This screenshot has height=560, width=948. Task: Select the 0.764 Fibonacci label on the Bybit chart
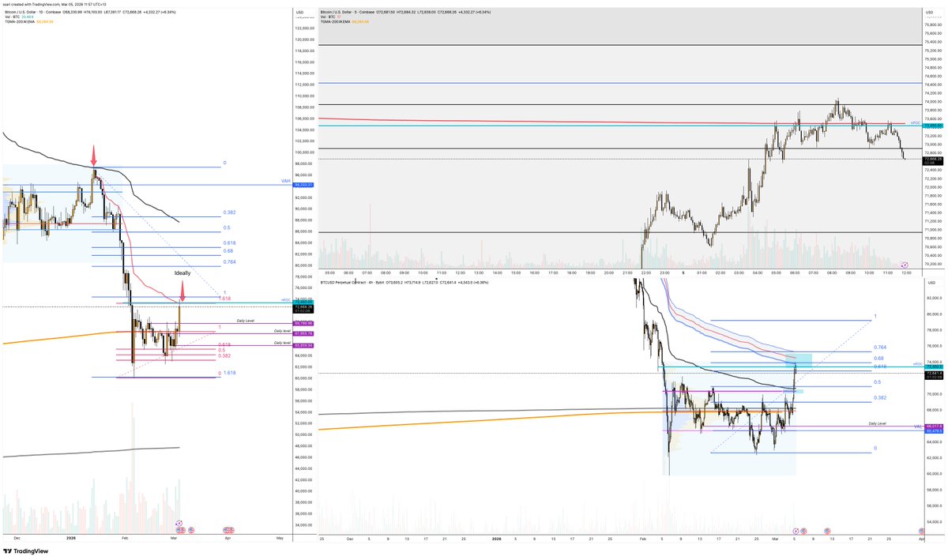pos(879,348)
